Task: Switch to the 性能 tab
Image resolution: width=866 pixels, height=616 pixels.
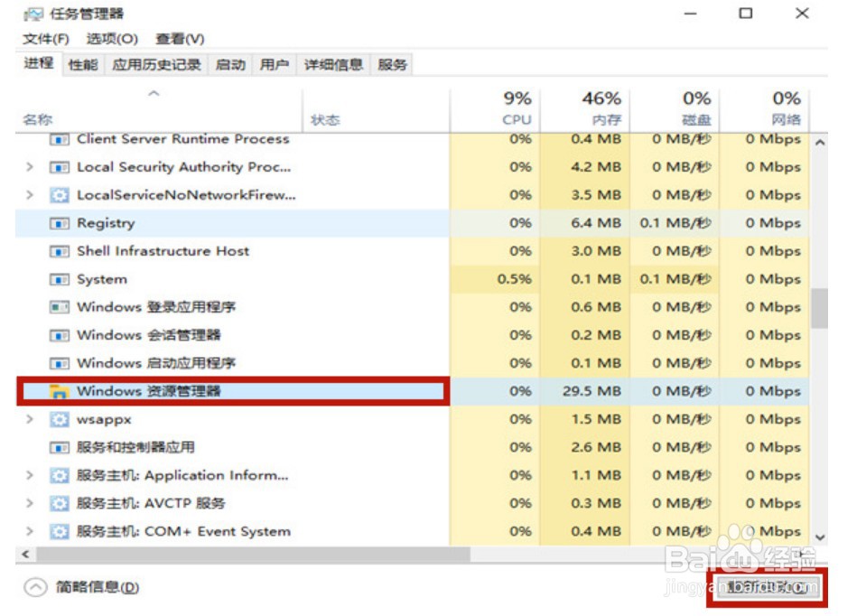Action: tap(82, 64)
